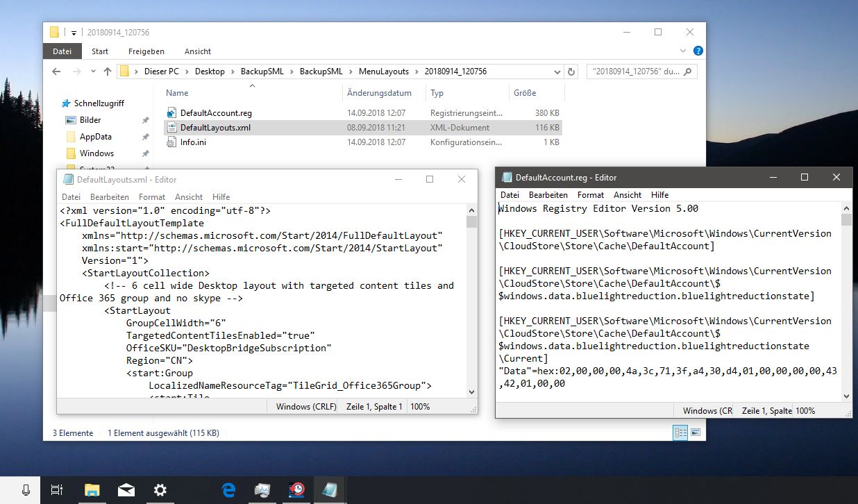
Task: Open recent locations dropdown next to forward arrow
Action: click(92, 72)
